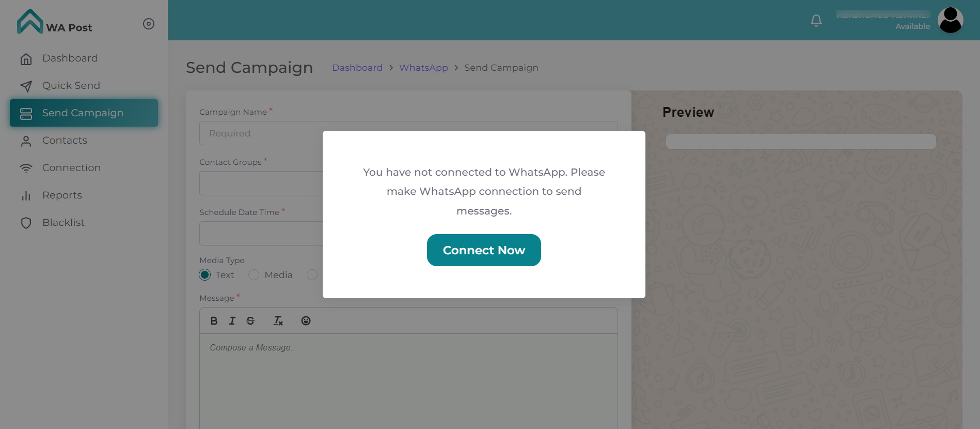The width and height of the screenshot is (980, 429).
Task: Apply italic formatting in message editor
Action: (x=232, y=321)
